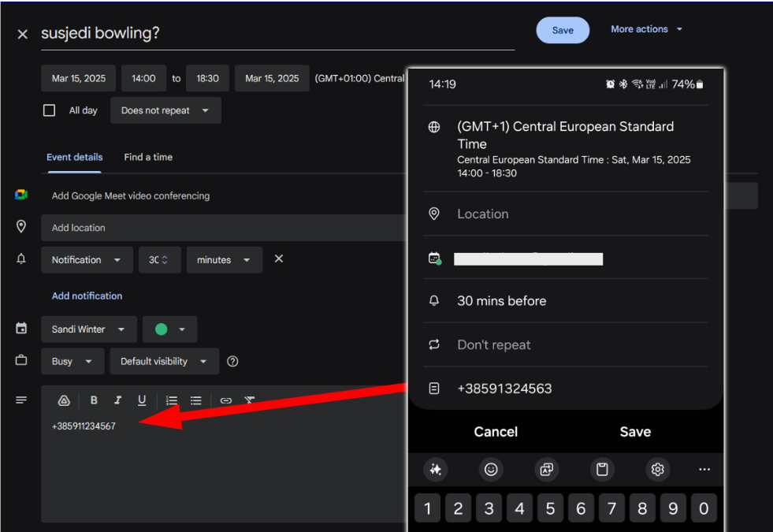Click the insert link icon
The height and width of the screenshot is (532, 773).
coord(226,400)
